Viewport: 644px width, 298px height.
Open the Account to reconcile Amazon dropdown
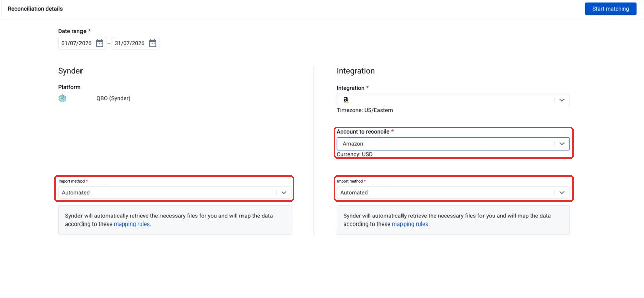tap(453, 144)
